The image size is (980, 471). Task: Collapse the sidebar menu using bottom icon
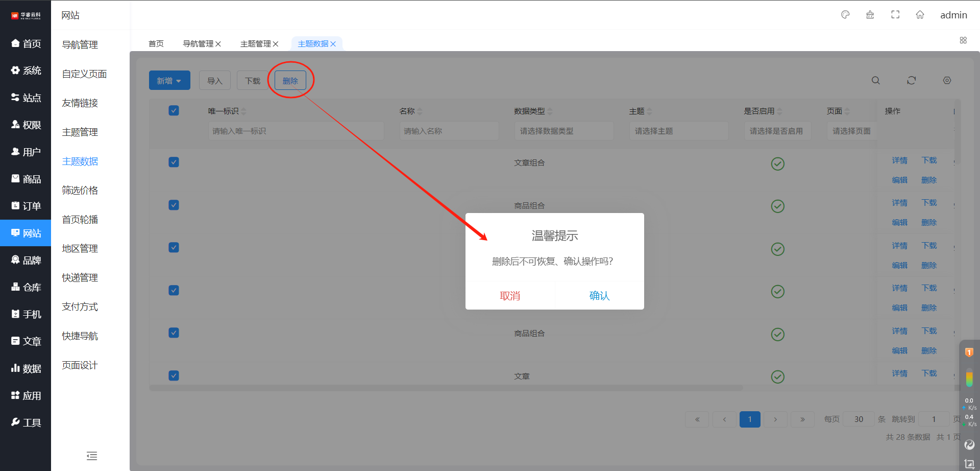tap(92, 456)
